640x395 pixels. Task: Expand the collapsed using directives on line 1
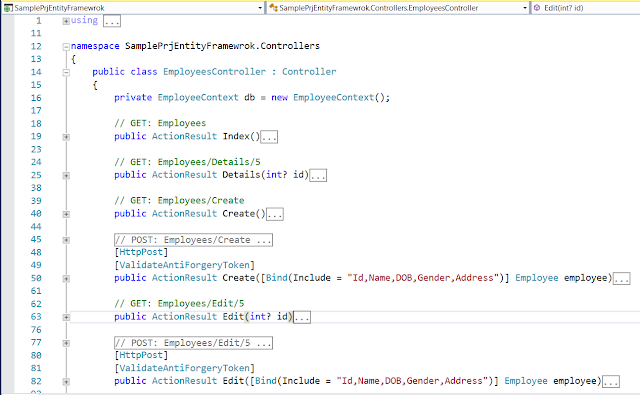[x=66, y=21]
